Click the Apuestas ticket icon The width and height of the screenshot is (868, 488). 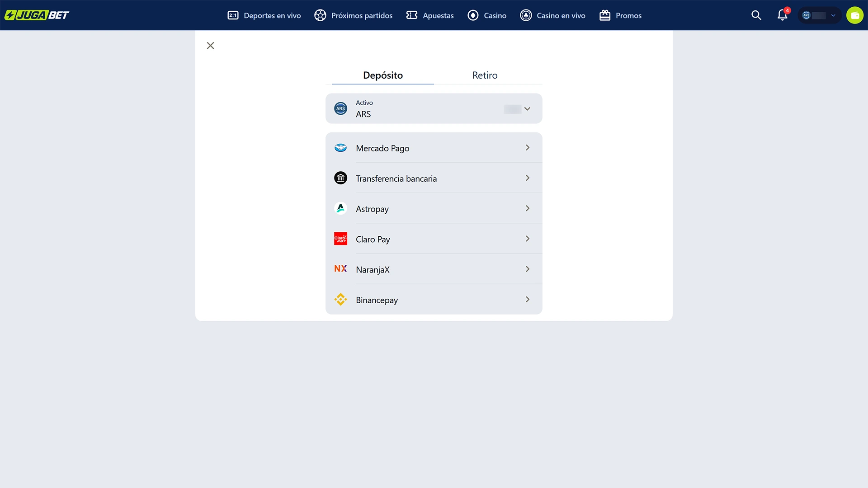(x=412, y=15)
